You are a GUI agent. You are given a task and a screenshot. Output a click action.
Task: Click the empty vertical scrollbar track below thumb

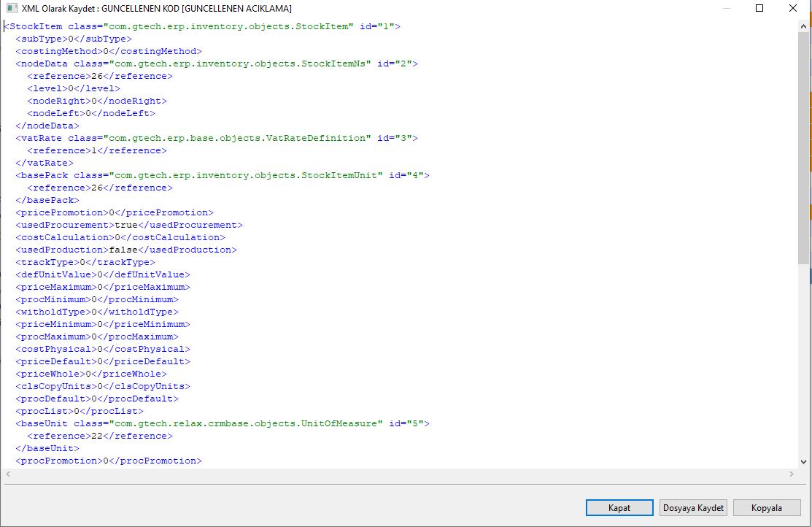pyautogui.click(x=803, y=365)
